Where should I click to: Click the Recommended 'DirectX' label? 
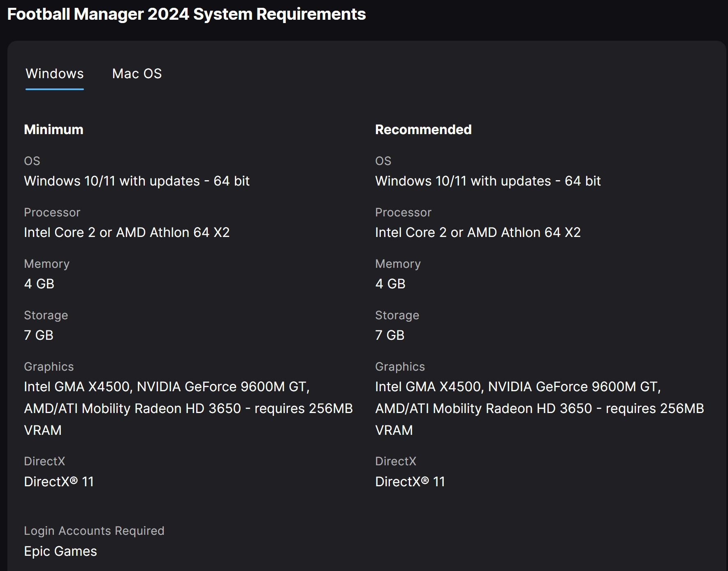(x=396, y=461)
